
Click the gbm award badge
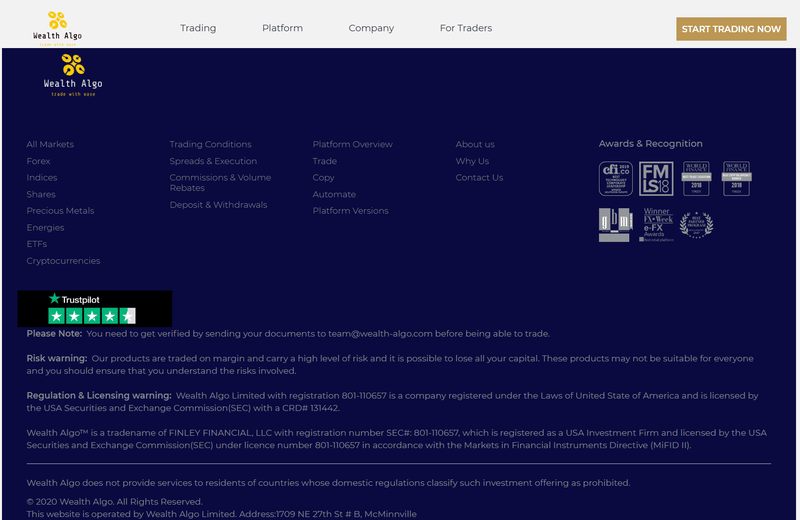point(615,225)
